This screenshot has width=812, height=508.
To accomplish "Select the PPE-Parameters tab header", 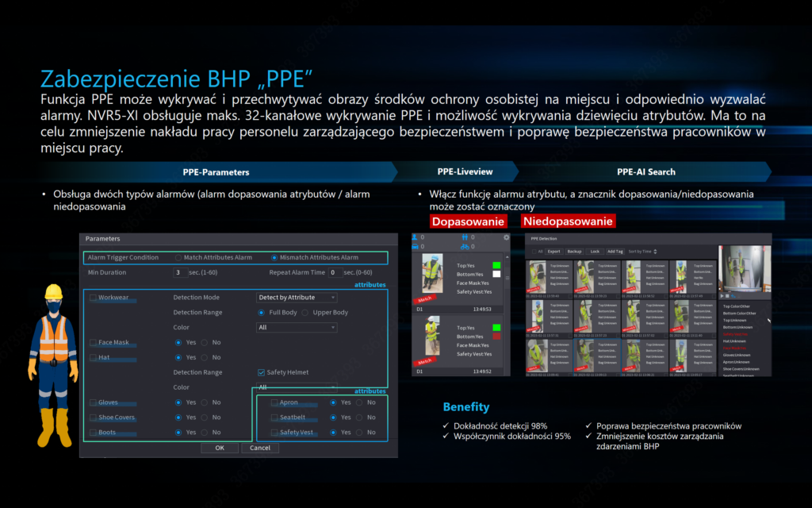I will pyautogui.click(x=216, y=172).
